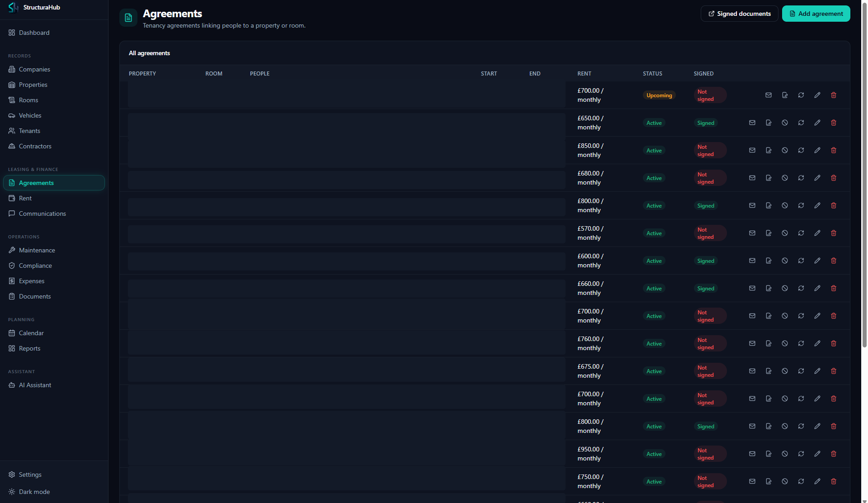Screen dimensions: 868x503
Task: Click circle-slash icon in the £680.00 row
Action: tap(785, 178)
